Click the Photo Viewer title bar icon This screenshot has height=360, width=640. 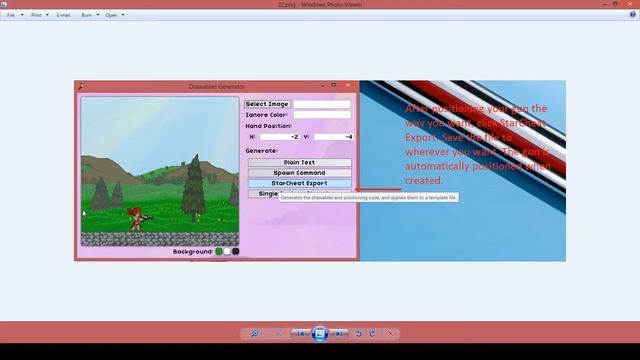(x=3, y=4)
